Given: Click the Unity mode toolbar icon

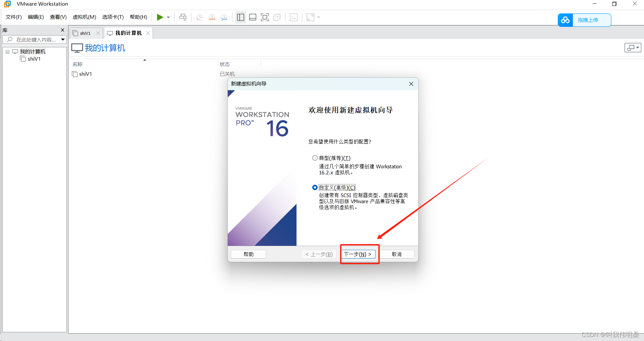Looking at the screenshot, I should (x=277, y=17).
